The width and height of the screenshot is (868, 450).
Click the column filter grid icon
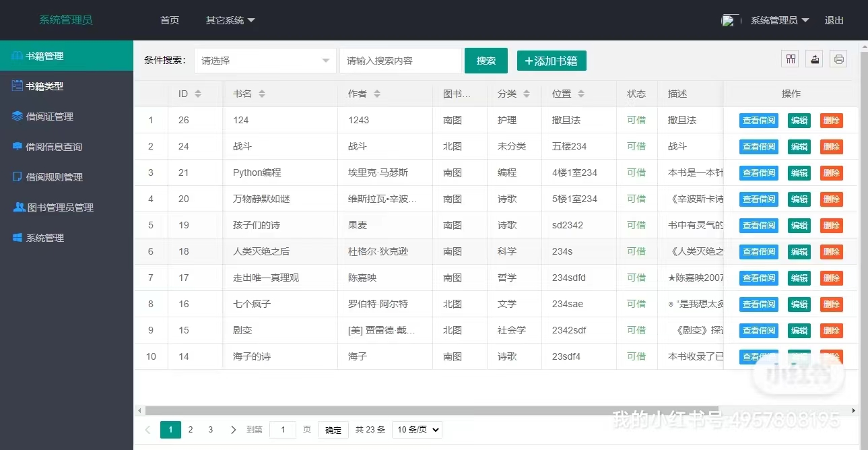[x=790, y=59]
